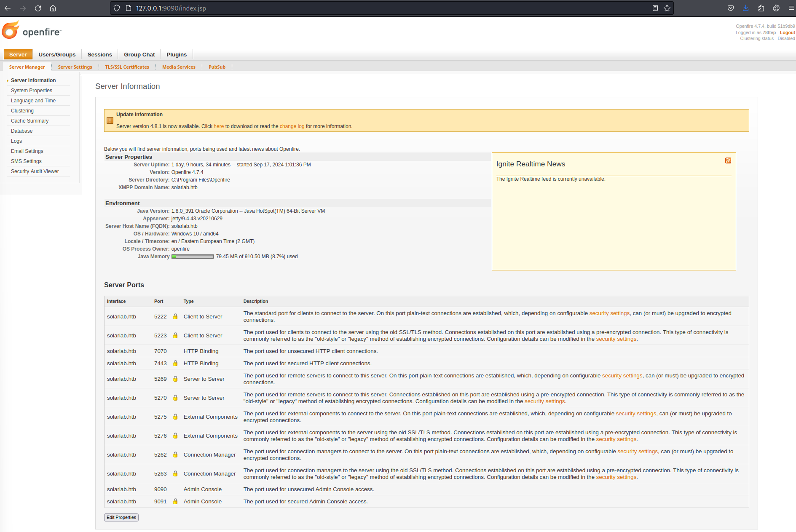Open the Plugins tab

177,54
